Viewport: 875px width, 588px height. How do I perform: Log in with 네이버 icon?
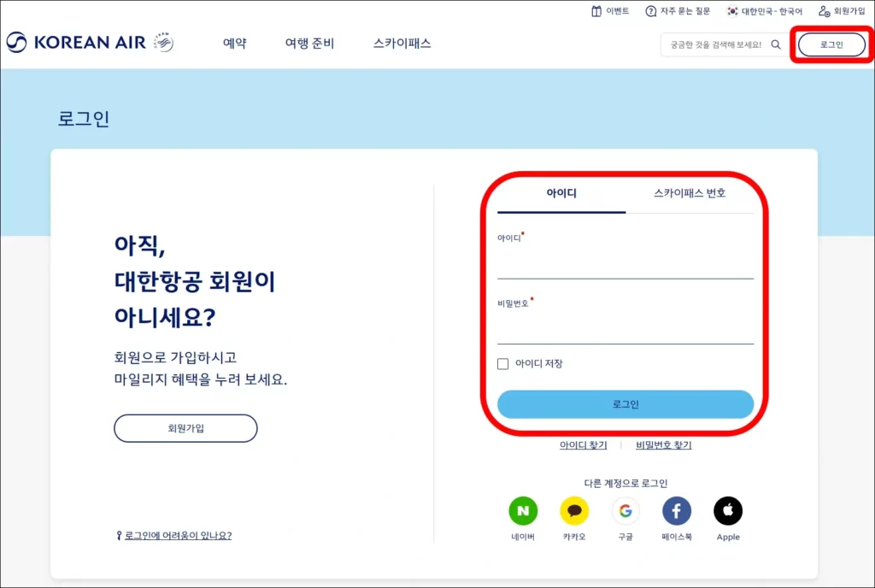[523, 510]
